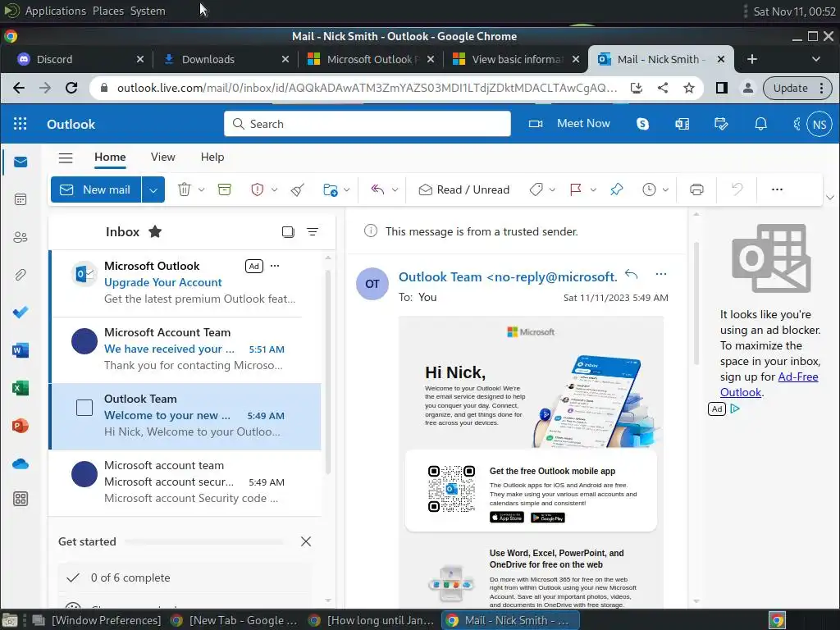Expand Snooze dropdown arrow
840x630 pixels.
[665, 189]
